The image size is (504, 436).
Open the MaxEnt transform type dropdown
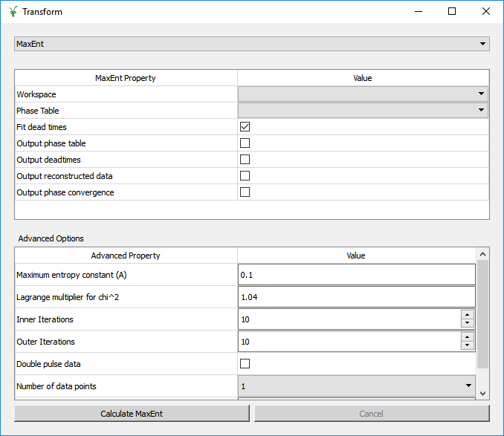[251, 44]
